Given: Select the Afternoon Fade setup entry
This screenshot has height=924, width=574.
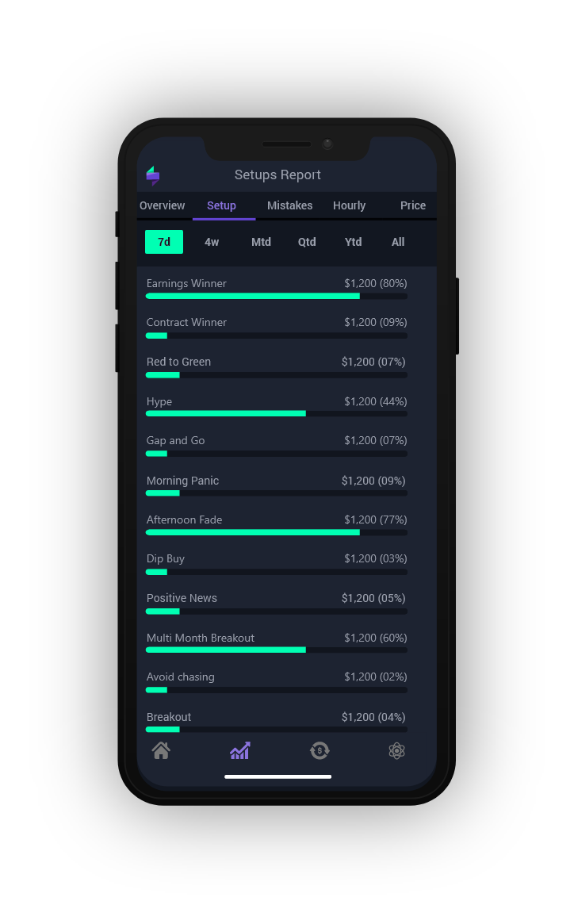Looking at the screenshot, I should click(x=277, y=525).
